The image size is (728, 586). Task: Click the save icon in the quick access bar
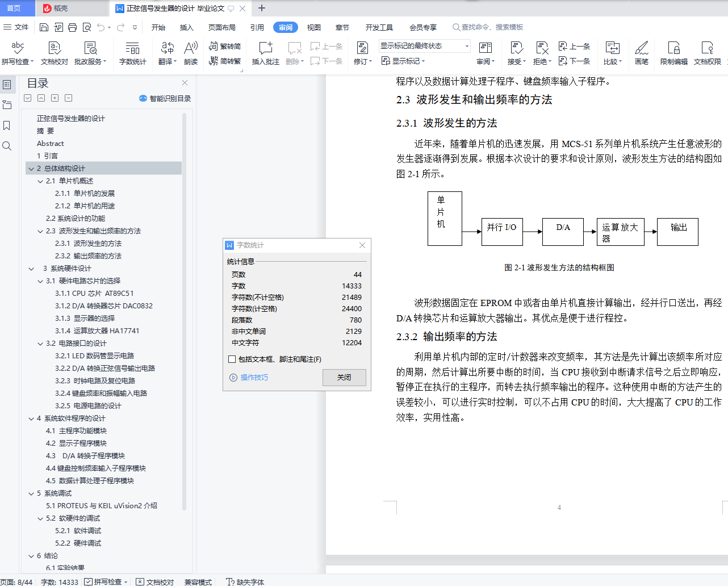click(x=44, y=27)
